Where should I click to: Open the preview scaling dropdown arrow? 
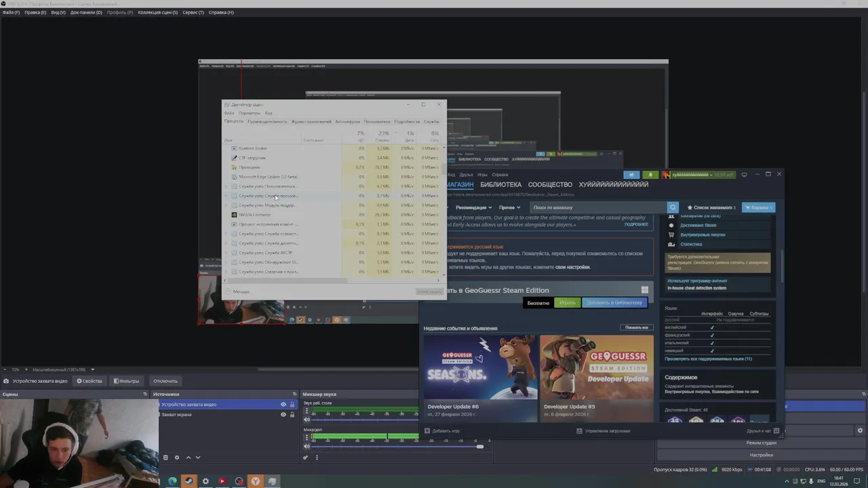point(92,369)
